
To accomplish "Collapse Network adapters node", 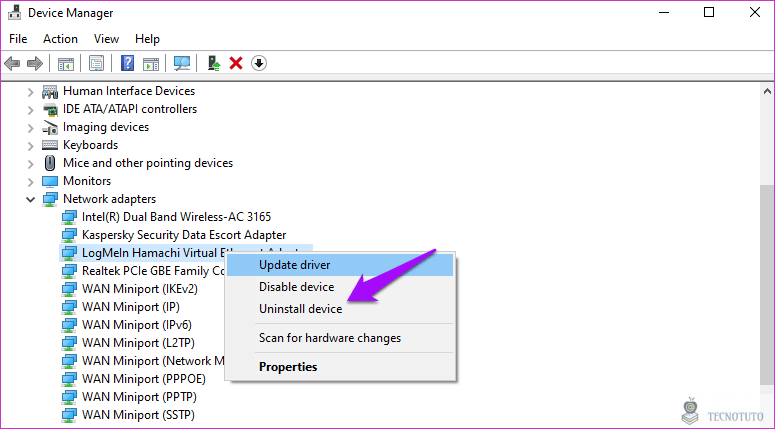I will pos(31,200).
